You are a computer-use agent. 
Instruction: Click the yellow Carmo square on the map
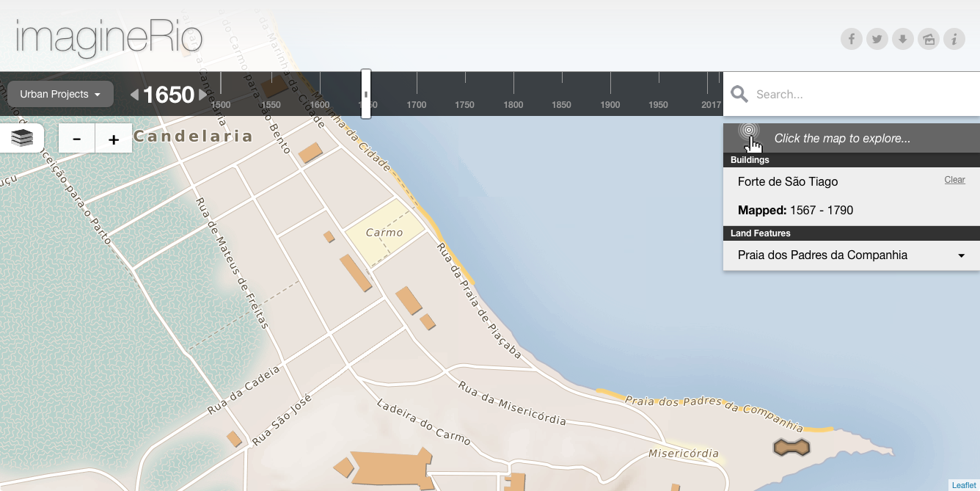385,233
